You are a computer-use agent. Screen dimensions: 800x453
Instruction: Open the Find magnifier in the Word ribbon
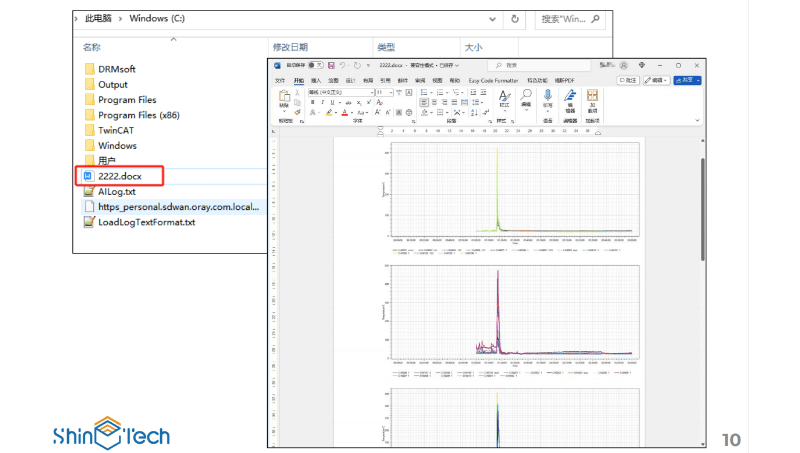(x=526, y=95)
